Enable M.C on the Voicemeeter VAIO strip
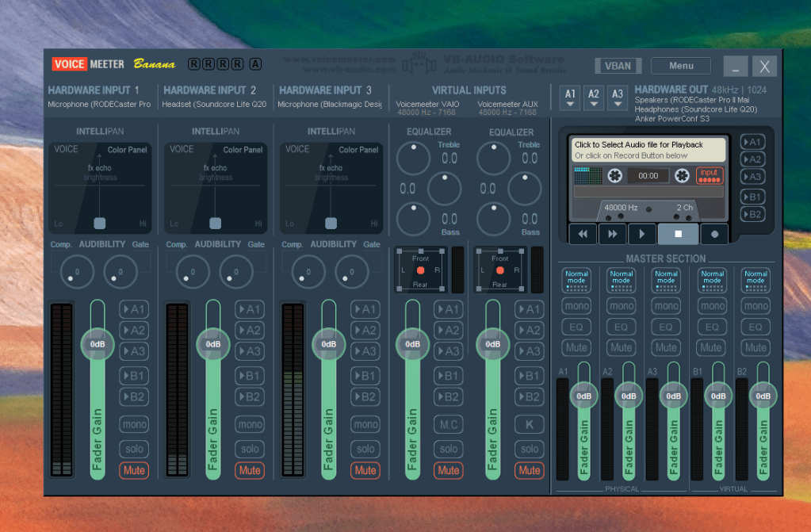The height and width of the screenshot is (532, 811). (449, 424)
